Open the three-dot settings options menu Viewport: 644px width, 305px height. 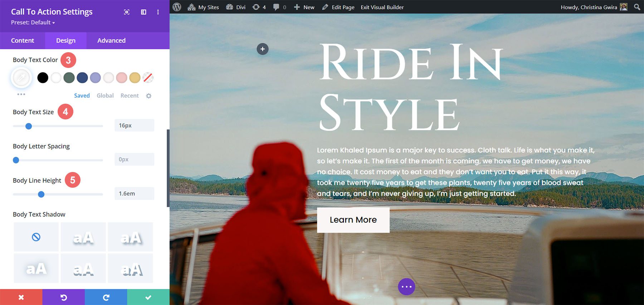(x=158, y=12)
